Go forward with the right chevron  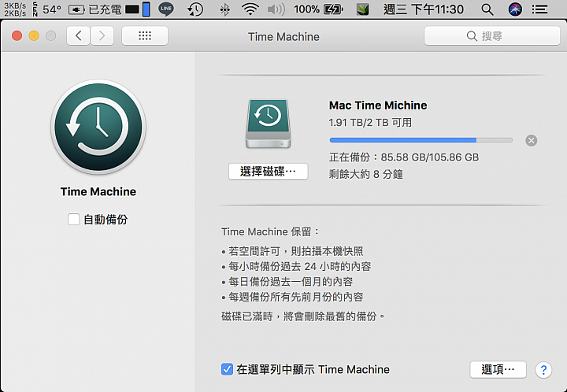tap(102, 35)
